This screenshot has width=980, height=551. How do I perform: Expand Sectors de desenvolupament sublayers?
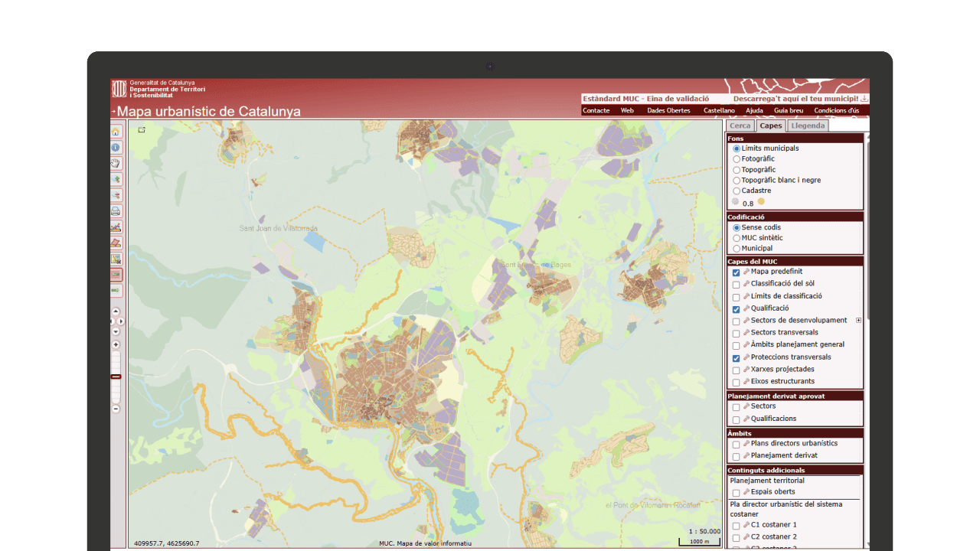click(858, 321)
